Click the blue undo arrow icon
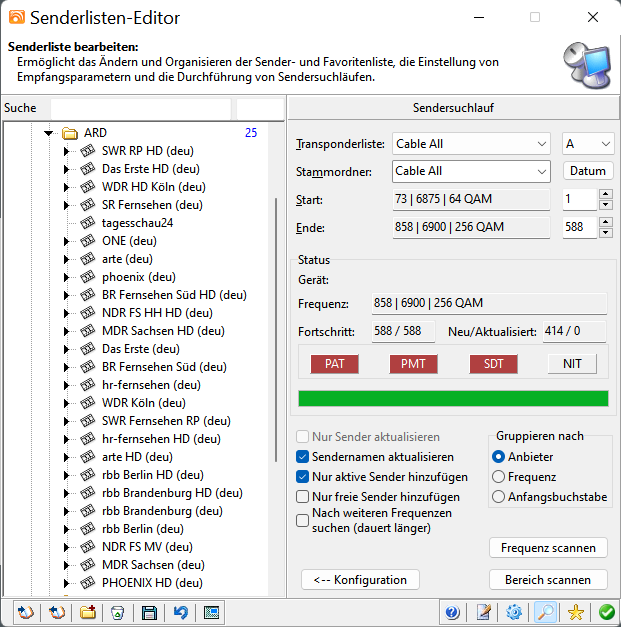Screen dimensions: 621x627 point(180,612)
